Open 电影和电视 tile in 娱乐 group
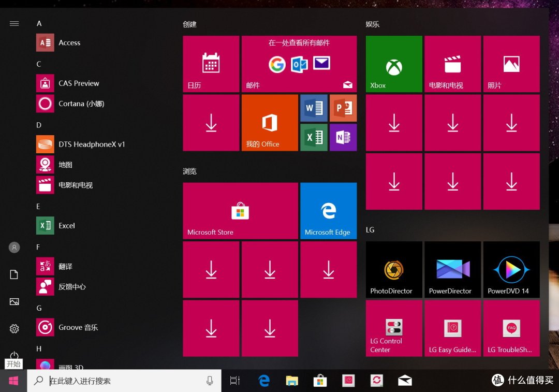The height and width of the screenshot is (392, 559). click(x=453, y=64)
